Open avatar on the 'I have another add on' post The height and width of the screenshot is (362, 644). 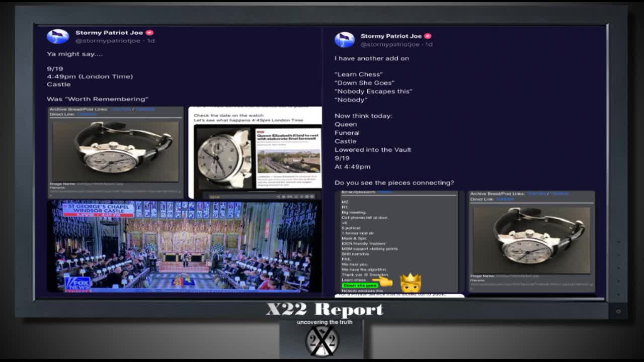point(345,40)
